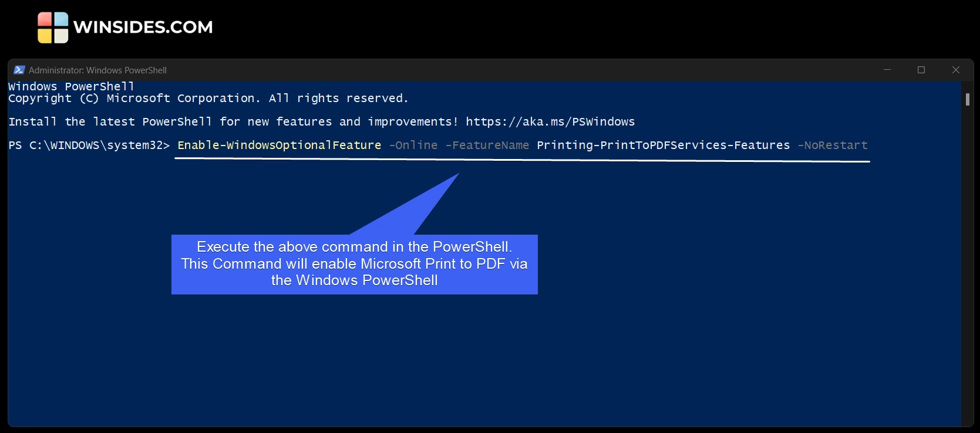This screenshot has width=980, height=433.
Task: Maximize the Administrator PowerShell window
Action: [921, 70]
